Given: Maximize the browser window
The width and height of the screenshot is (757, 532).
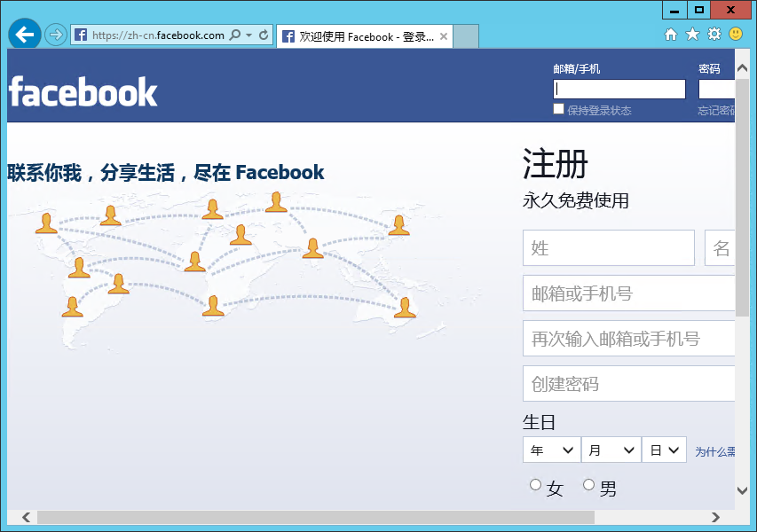Looking at the screenshot, I should [x=699, y=10].
